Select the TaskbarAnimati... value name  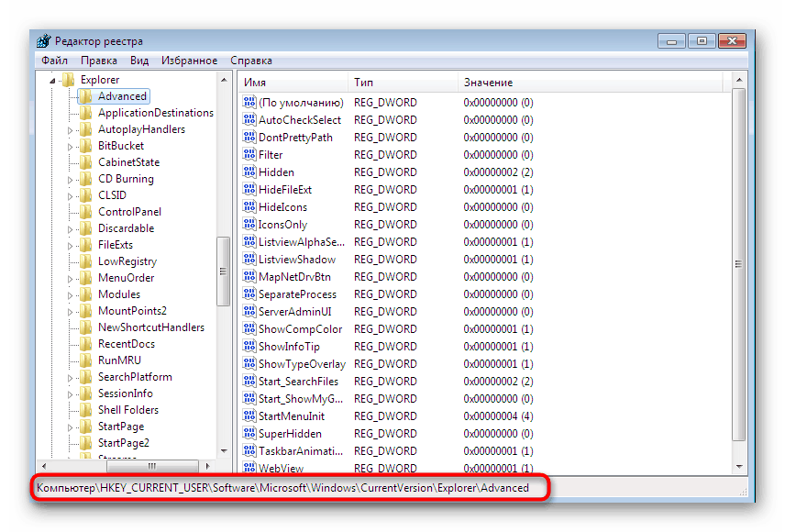coord(301,451)
